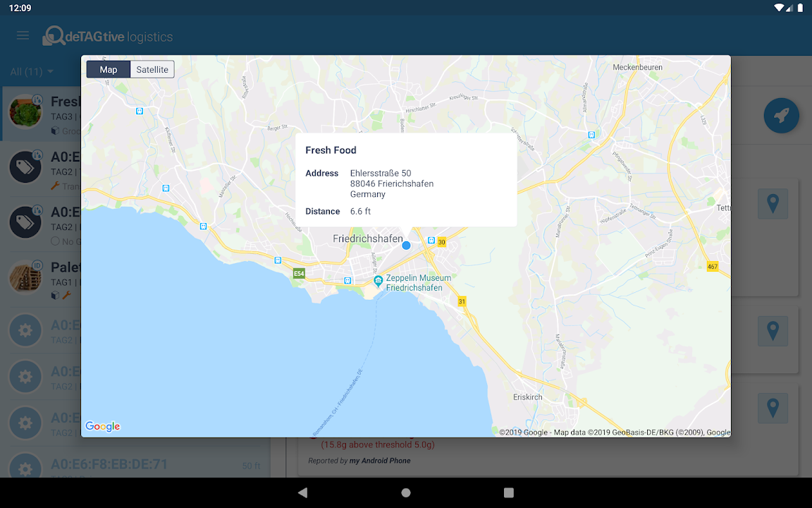This screenshot has height=508, width=812.
Task: Click the blue location dot on the map
Action: [x=407, y=246]
